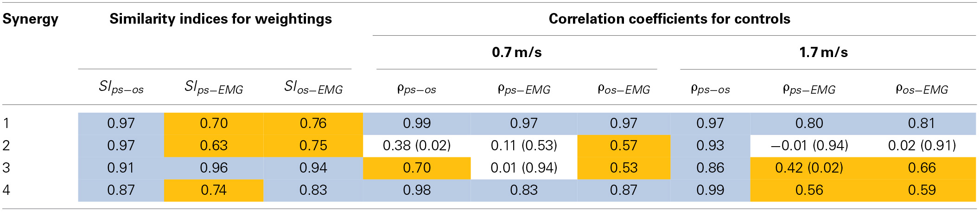
Task: Click the orange cell with value 0.56
Action: (x=809, y=190)
